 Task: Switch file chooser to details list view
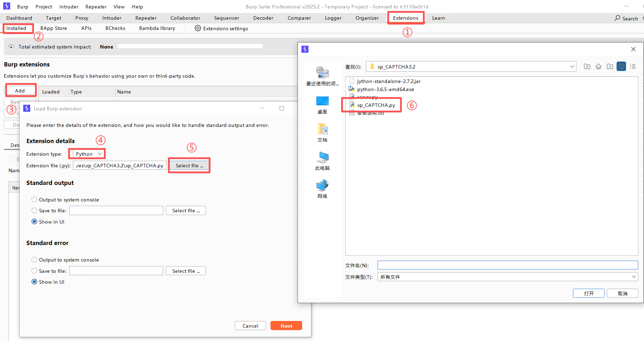pyautogui.click(x=633, y=66)
